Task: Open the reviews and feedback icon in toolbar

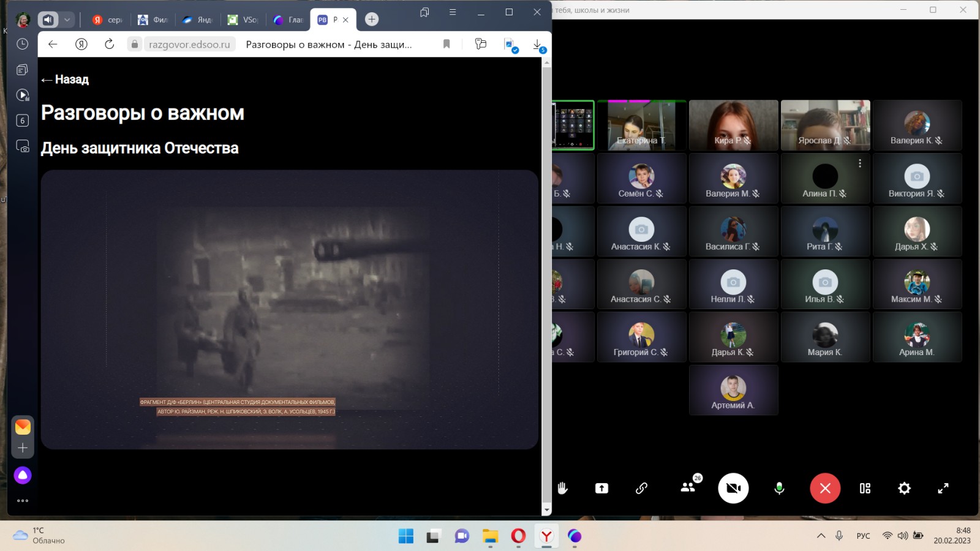Action: tap(481, 44)
